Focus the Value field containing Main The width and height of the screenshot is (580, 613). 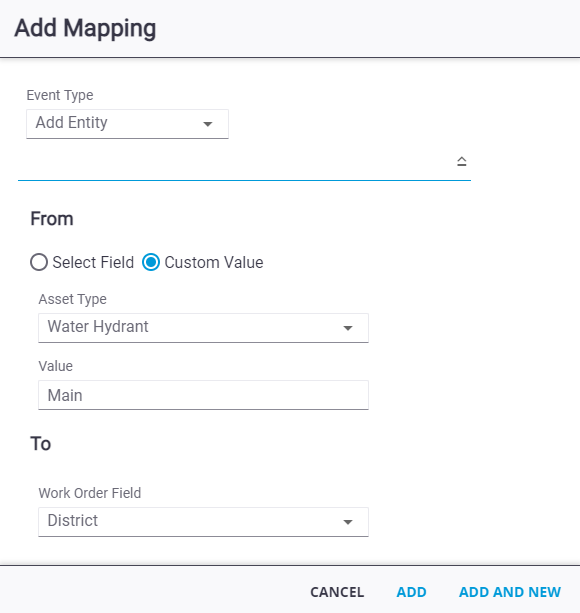tap(203, 395)
